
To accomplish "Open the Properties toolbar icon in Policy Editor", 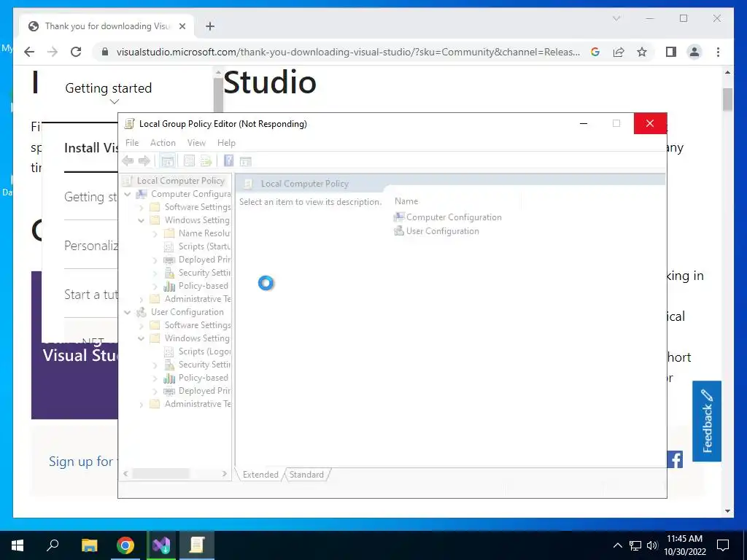I will (189, 161).
